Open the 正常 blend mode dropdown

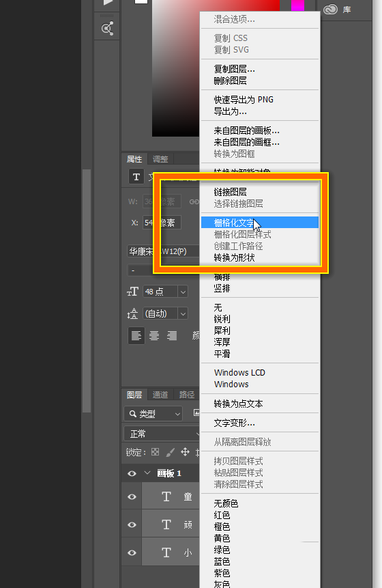point(162,434)
